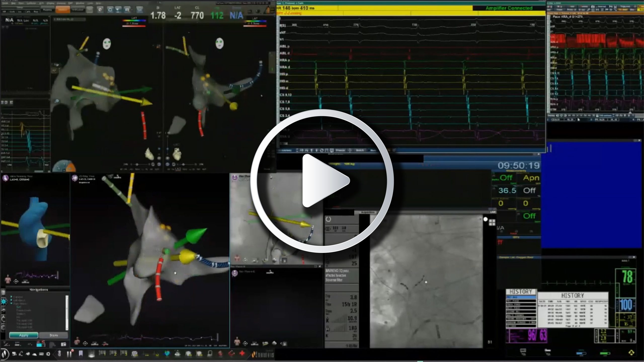Image resolution: width=644 pixels, height=362 pixels.
Task: Click the angle step icon below Apply button
Action: click(7, 344)
